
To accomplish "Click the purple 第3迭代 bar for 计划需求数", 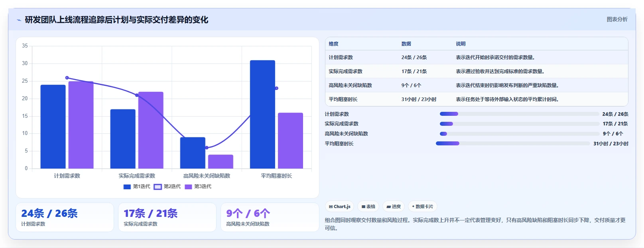I will click(81, 125).
